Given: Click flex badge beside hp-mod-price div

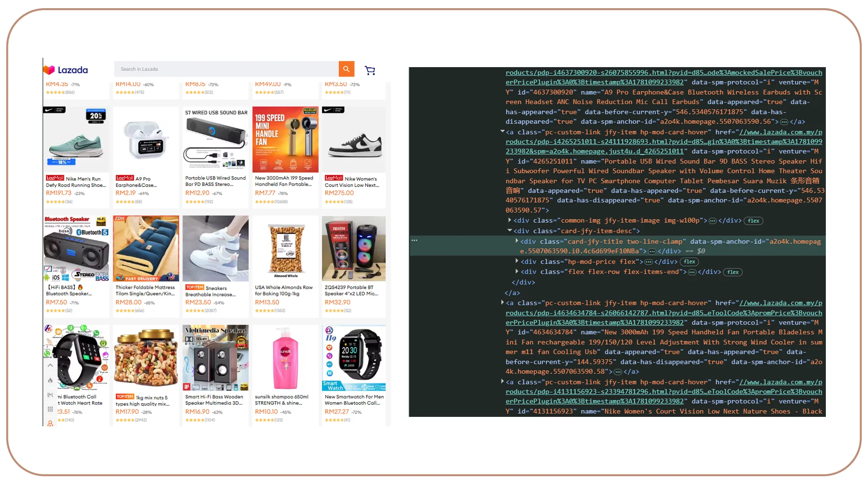Looking at the screenshot, I should pos(689,262).
